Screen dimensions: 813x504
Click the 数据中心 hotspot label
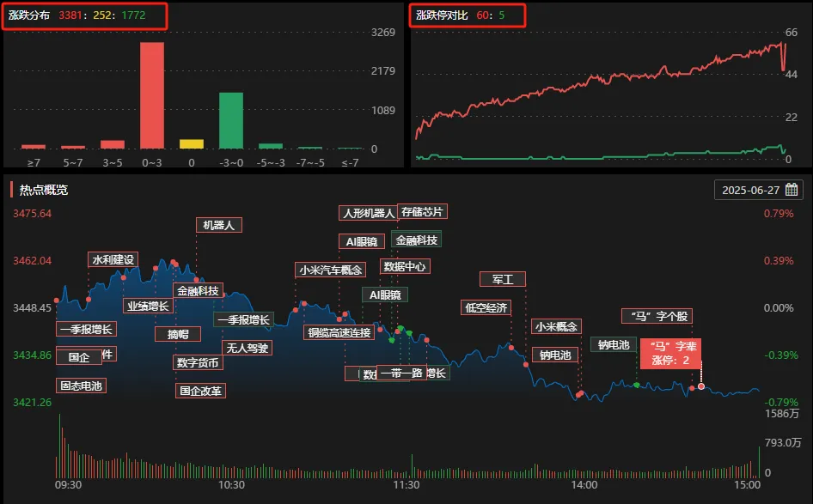point(405,266)
